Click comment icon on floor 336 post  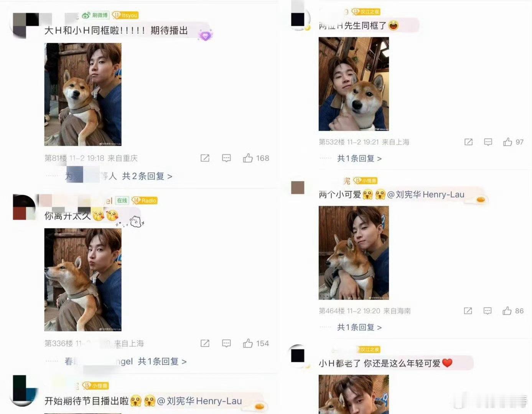(226, 343)
